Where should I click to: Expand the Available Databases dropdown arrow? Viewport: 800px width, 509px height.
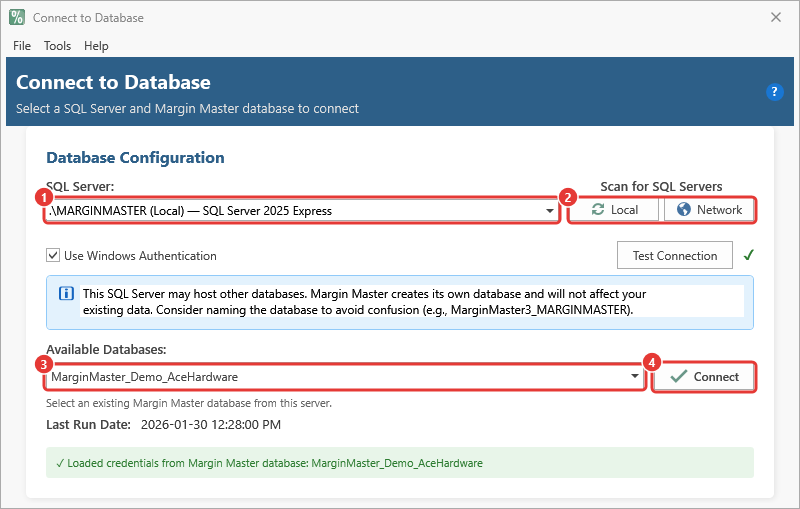coord(635,376)
